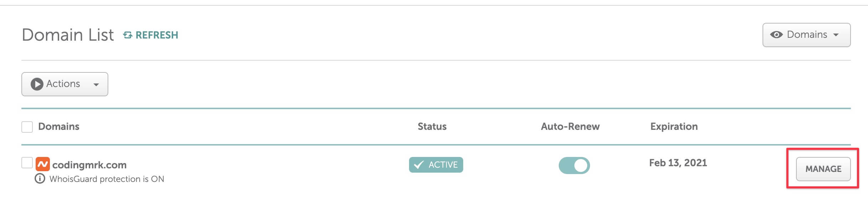Open codingmrk.com domain link

(x=89, y=165)
